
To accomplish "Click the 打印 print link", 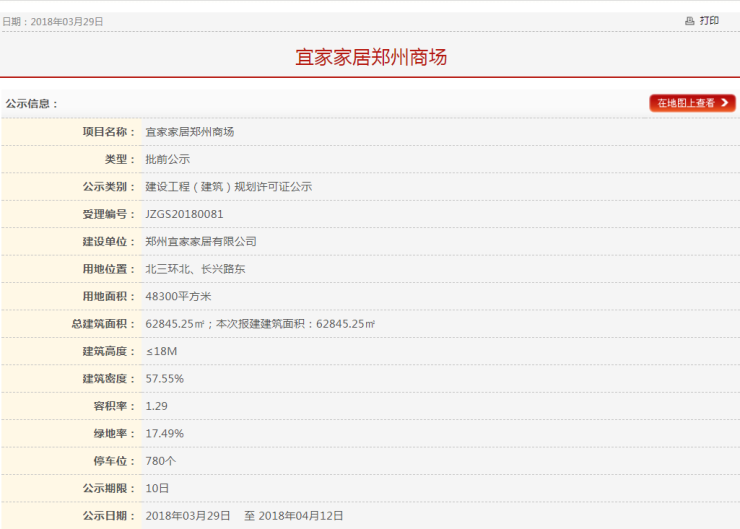I will (709, 21).
